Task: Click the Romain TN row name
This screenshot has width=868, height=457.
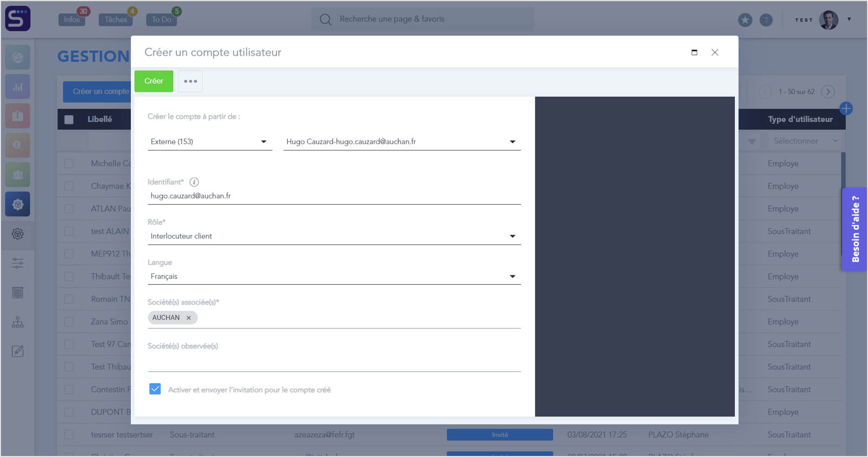Action: point(110,299)
